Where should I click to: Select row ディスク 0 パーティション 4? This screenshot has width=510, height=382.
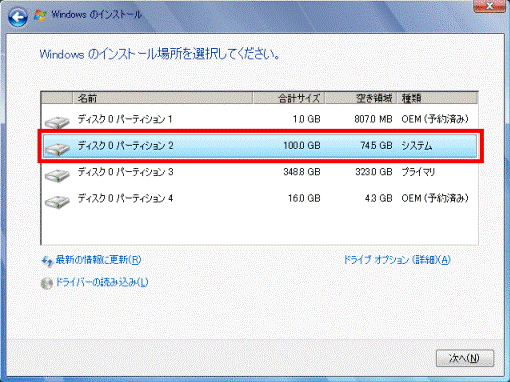pos(259,198)
